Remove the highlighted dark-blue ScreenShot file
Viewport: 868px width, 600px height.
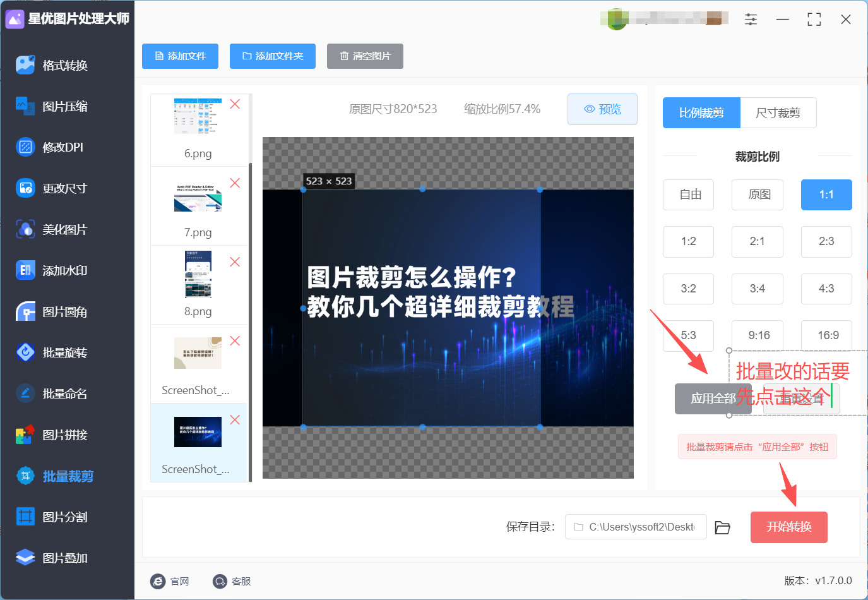[x=235, y=420]
